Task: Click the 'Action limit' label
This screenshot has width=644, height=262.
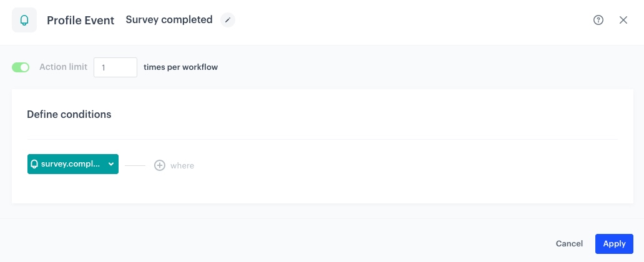Action: click(63, 67)
